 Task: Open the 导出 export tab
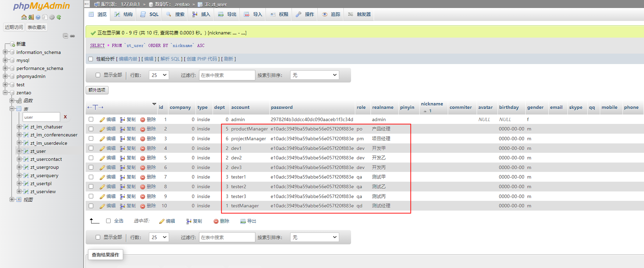coord(228,14)
